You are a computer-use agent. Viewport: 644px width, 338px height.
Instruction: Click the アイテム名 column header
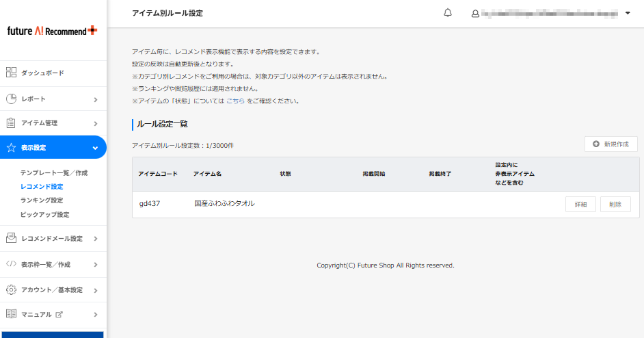[207, 174]
